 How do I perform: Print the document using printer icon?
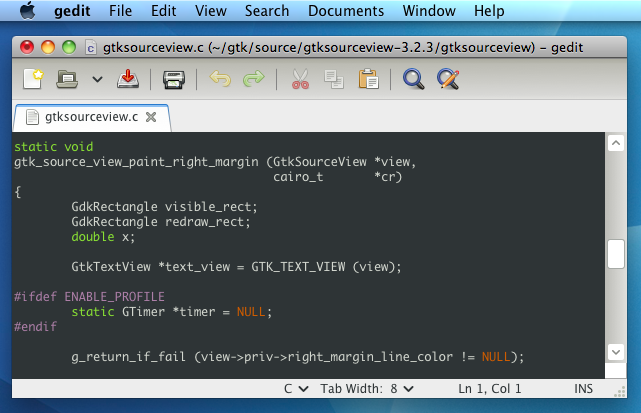(174, 79)
